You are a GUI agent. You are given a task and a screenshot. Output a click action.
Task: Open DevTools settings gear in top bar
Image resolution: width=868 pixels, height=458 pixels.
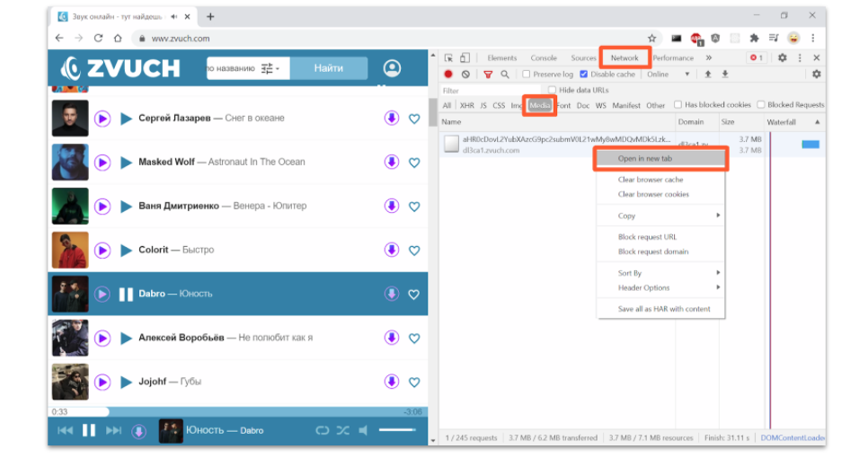point(783,57)
